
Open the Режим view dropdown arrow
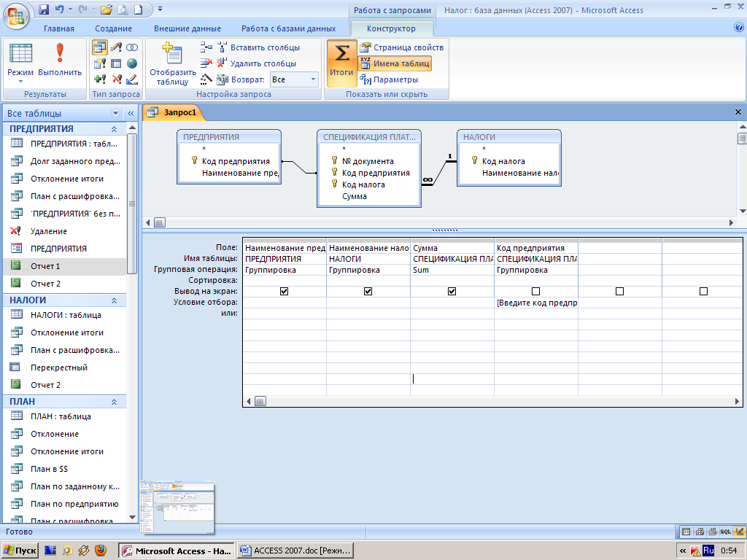pyautogui.click(x=20, y=82)
